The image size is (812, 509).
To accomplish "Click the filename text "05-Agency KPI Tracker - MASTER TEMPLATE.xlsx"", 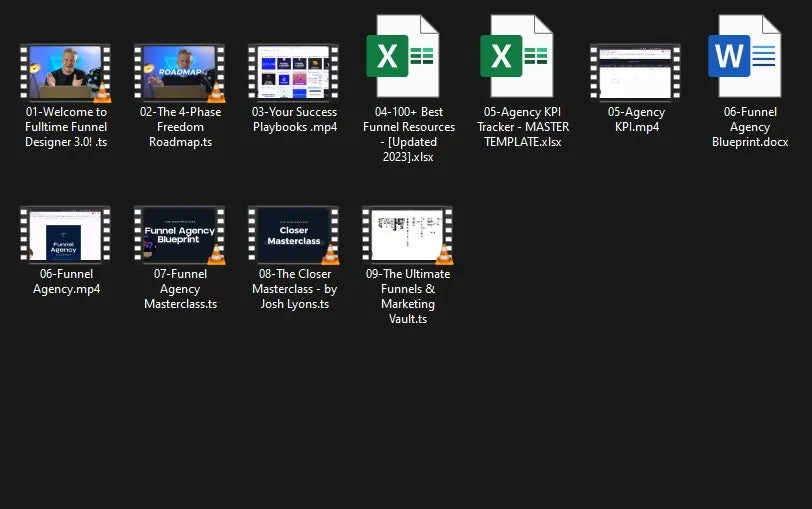I will (521, 127).
